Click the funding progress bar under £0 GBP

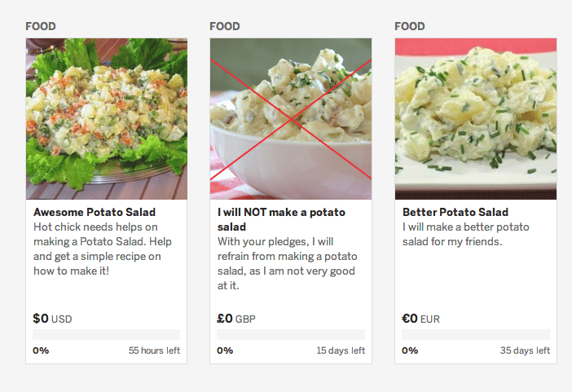coord(291,334)
